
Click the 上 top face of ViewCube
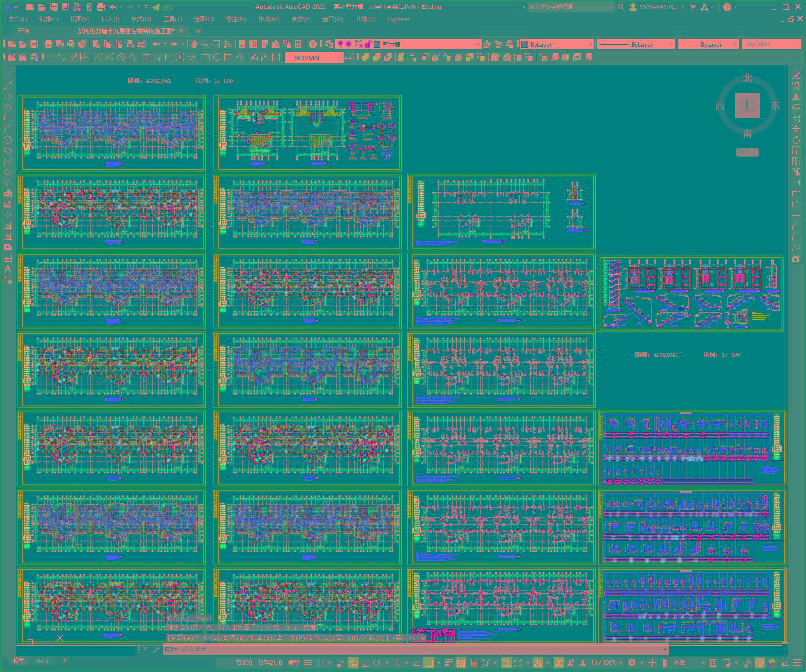[747, 105]
